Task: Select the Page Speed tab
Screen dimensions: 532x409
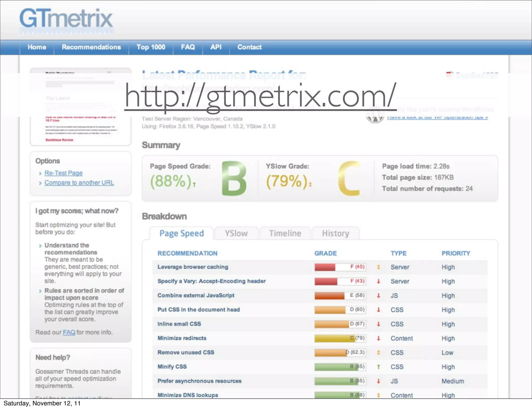Action: coord(182,233)
